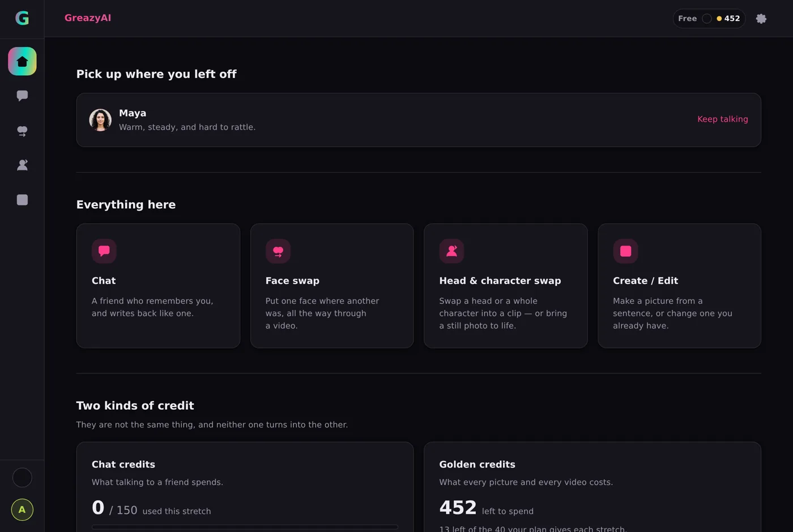Screen dimensions: 793x532
Task: Open Head & character swap sidebar icon
Action: click(22, 165)
